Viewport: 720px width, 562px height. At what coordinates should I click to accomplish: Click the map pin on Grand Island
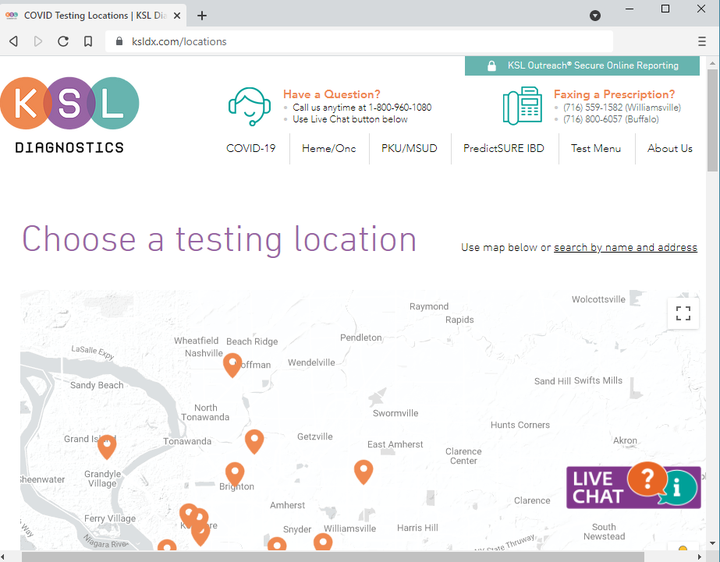coord(107,447)
